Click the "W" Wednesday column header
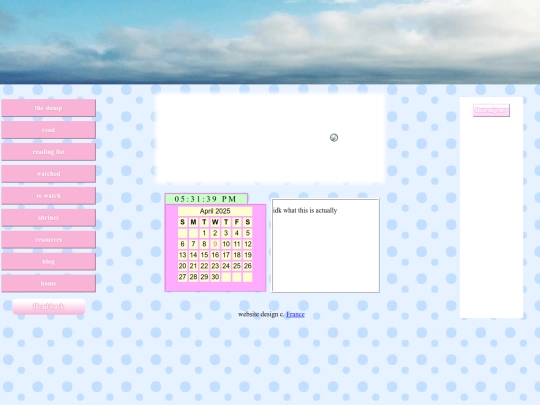 [215, 222]
